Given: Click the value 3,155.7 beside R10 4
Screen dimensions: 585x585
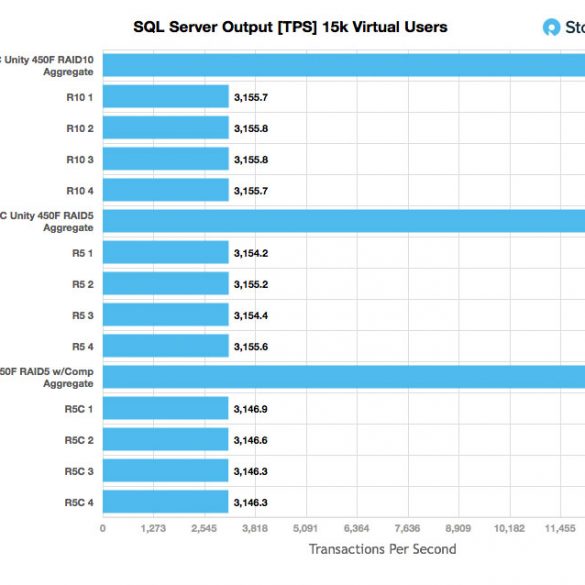Looking at the screenshot, I should click(251, 191).
